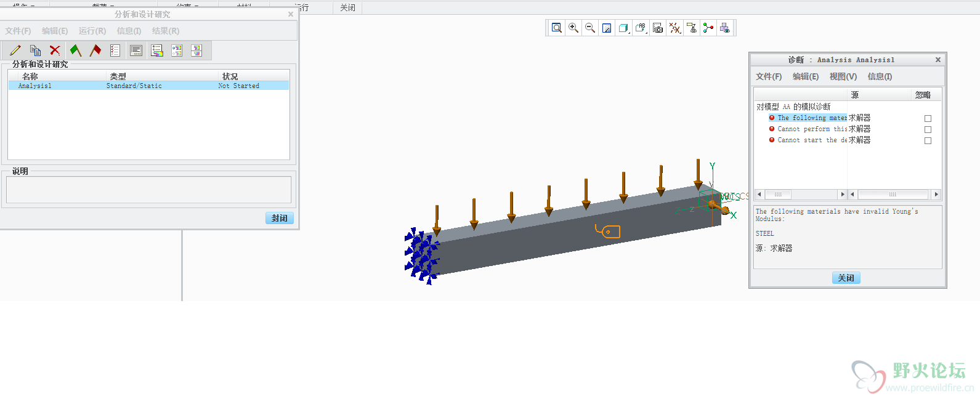Open 视图(V) menu in 诊断 window
Image resolution: width=980 pixels, height=399 pixels.
[x=843, y=76]
